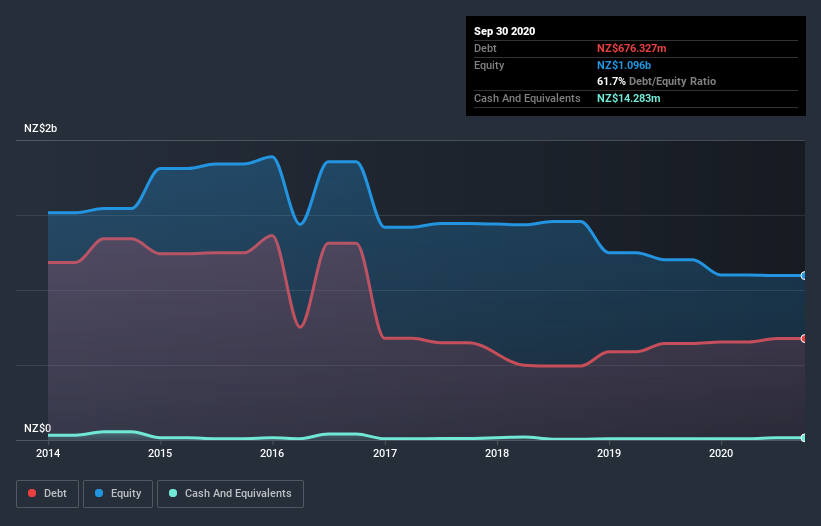This screenshot has width=821, height=526.
Task: Select the blue Equity end marker
Action: (x=804, y=275)
